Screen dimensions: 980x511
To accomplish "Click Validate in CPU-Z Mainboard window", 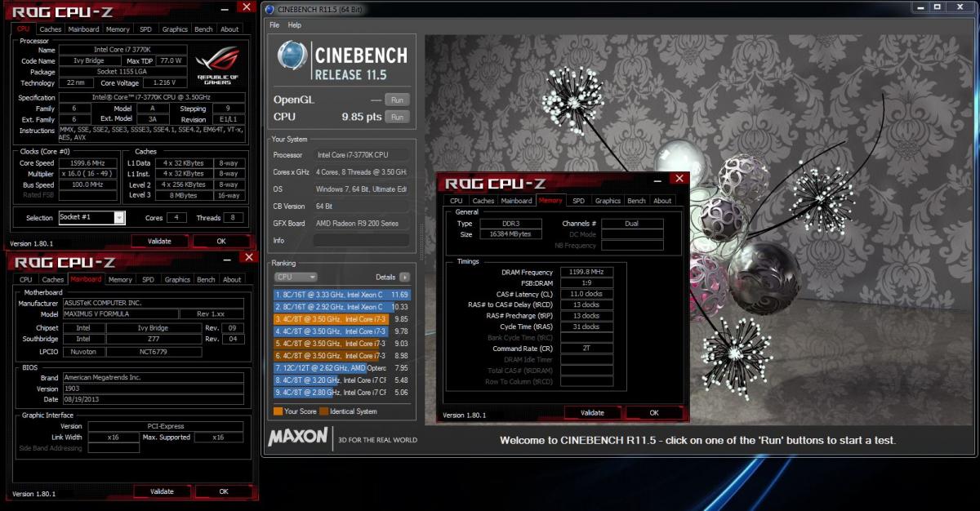I will click(162, 491).
